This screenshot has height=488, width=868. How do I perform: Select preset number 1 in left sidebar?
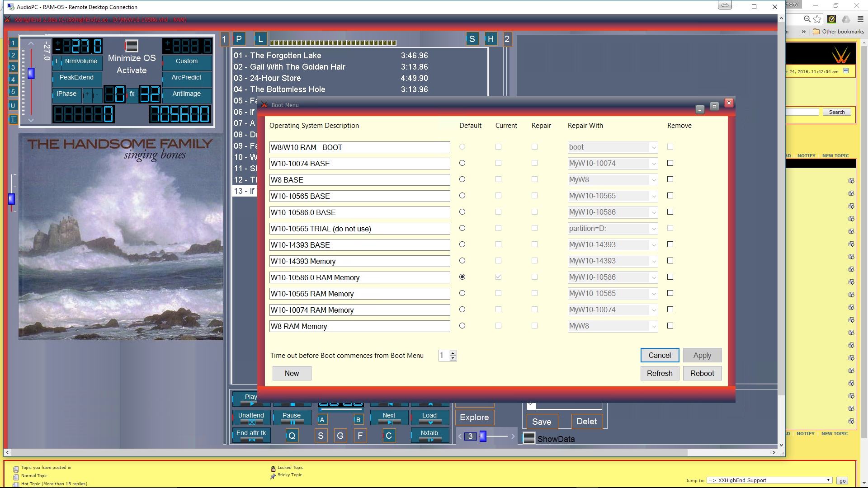coord(13,43)
